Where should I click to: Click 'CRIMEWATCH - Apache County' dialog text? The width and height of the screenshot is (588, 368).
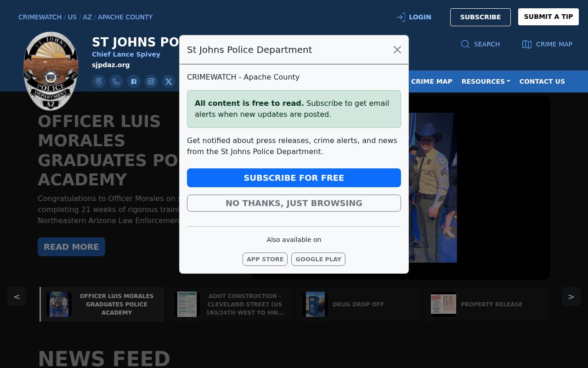point(243,77)
